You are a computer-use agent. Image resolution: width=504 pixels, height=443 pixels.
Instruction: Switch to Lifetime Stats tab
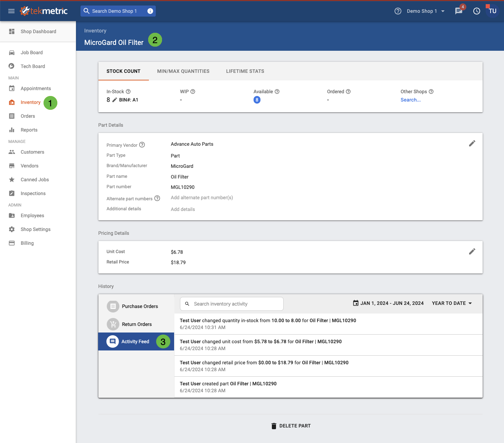(x=245, y=71)
